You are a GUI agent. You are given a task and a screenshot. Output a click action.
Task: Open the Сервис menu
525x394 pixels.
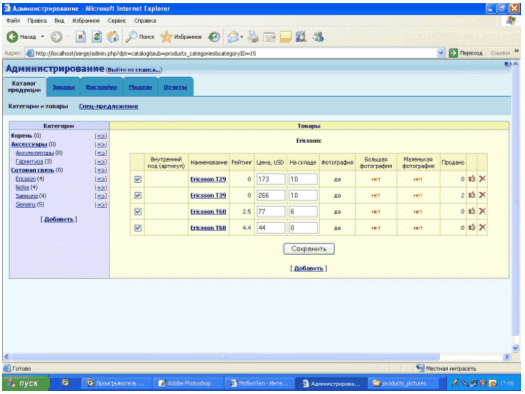tap(117, 21)
